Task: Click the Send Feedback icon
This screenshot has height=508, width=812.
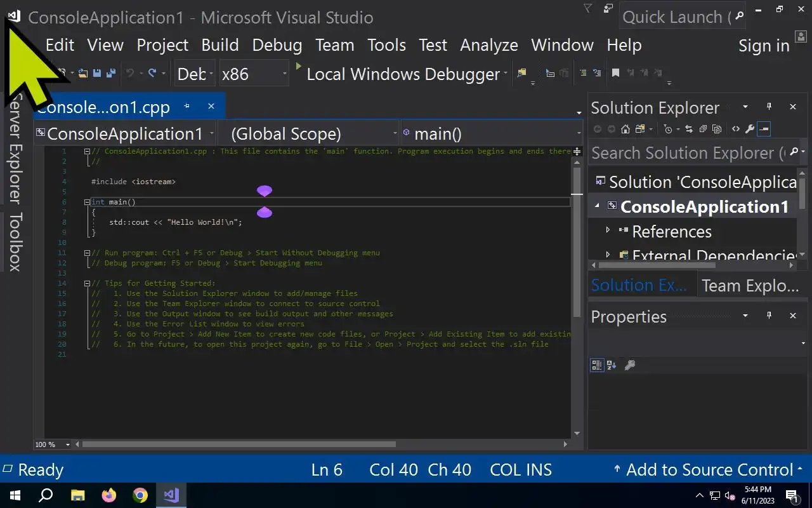Action: 608,8
